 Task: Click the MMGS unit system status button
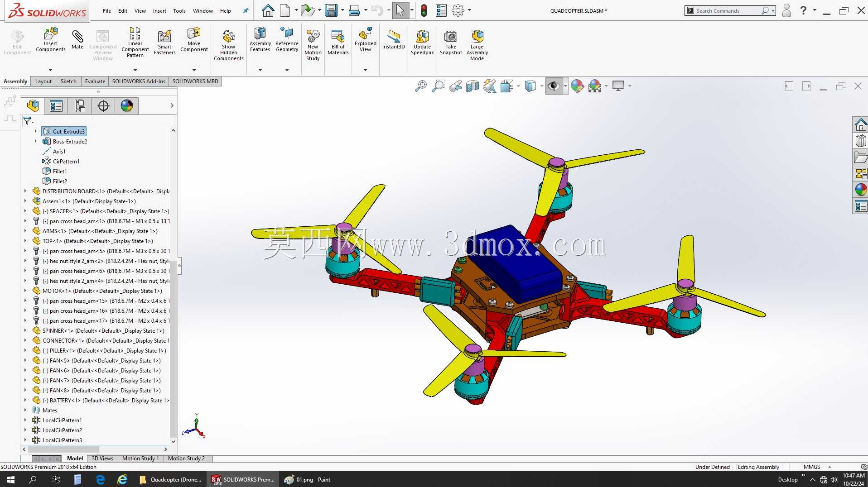[x=812, y=467]
